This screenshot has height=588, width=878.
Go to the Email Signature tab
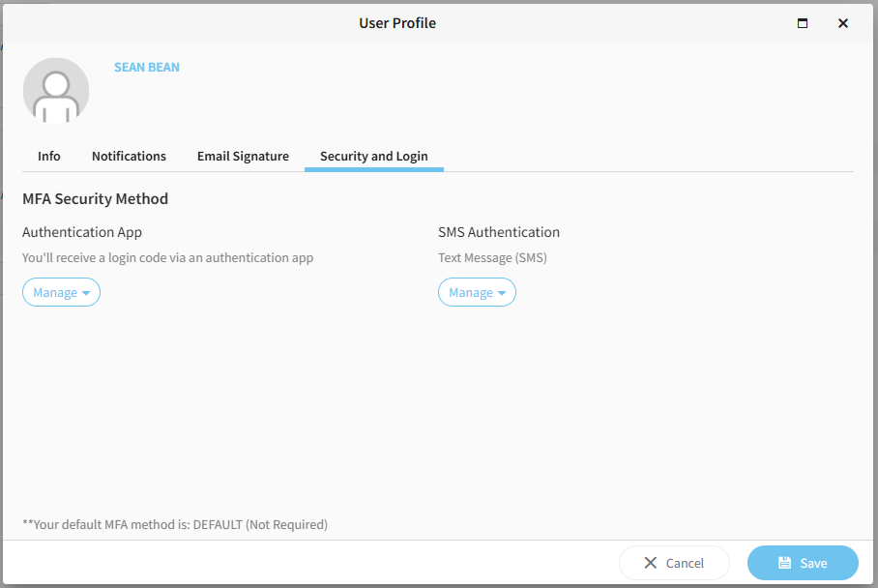coord(243,156)
